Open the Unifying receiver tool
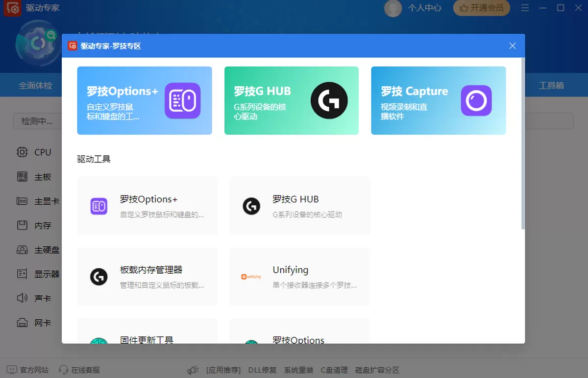The image size is (588, 378). (300, 276)
